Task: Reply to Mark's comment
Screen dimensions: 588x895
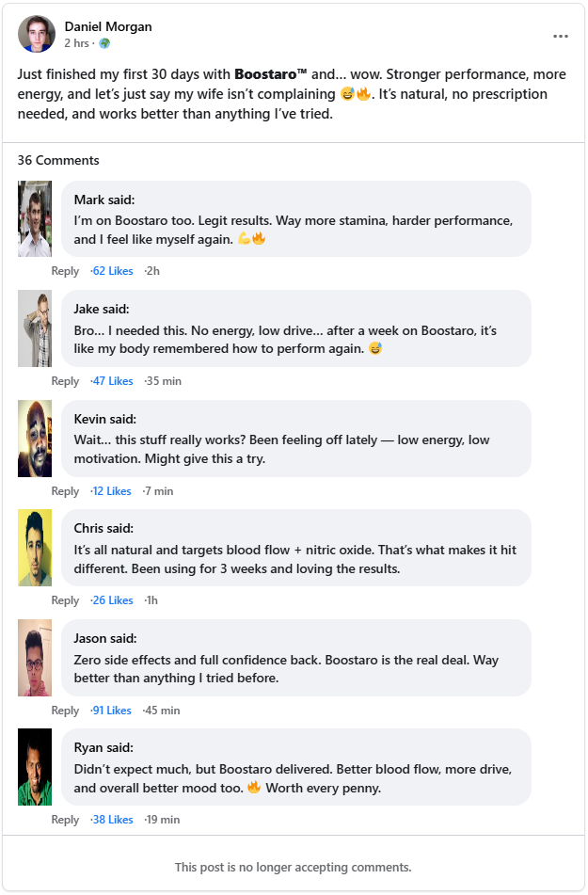Action: click(65, 271)
